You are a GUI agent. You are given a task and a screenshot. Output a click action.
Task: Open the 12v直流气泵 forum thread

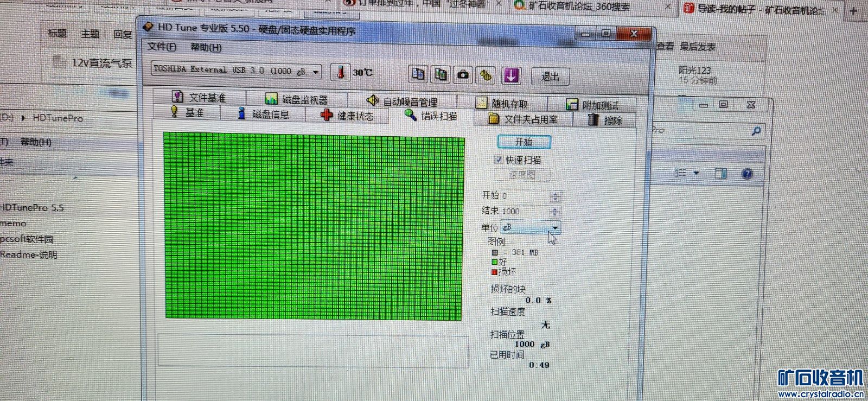click(x=101, y=63)
